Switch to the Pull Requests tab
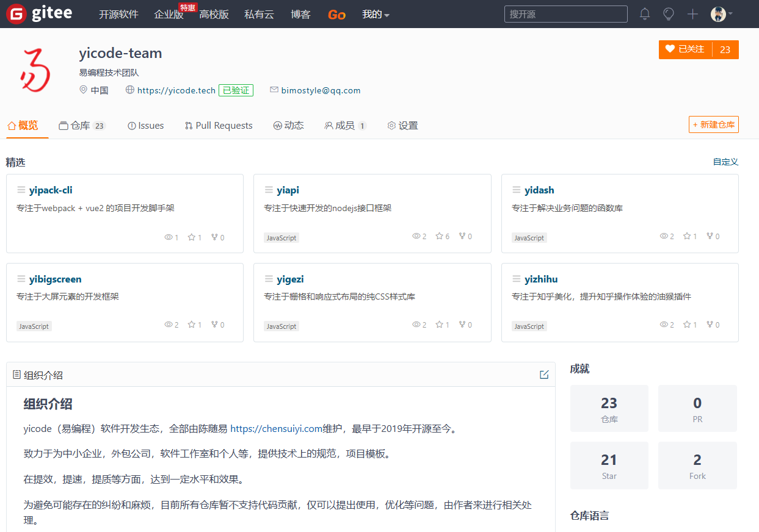The width and height of the screenshot is (759, 532). click(x=219, y=126)
